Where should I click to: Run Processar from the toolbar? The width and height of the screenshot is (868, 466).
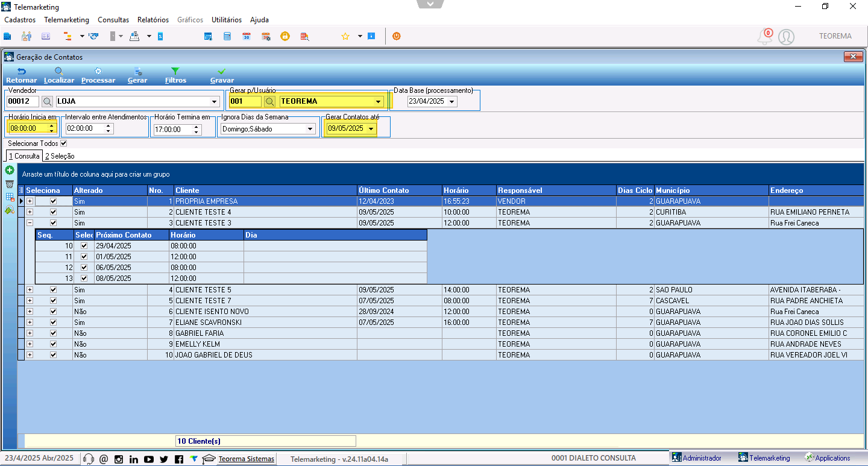(98, 71)
